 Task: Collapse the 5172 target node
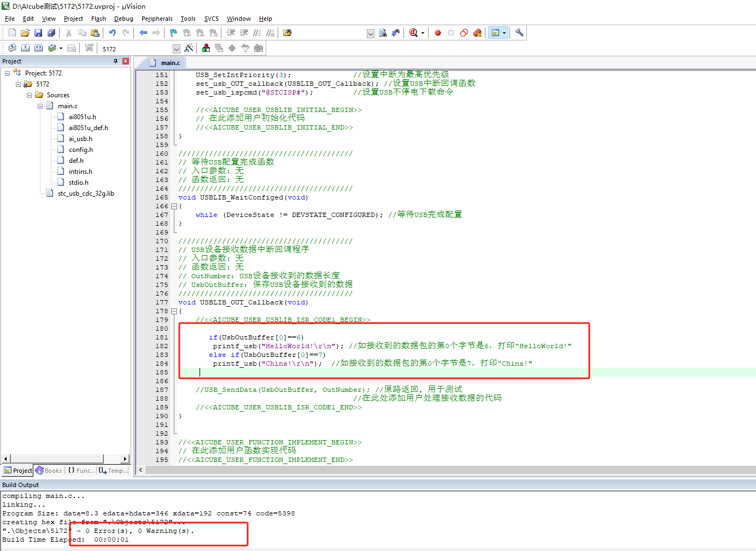coord(18,84)
